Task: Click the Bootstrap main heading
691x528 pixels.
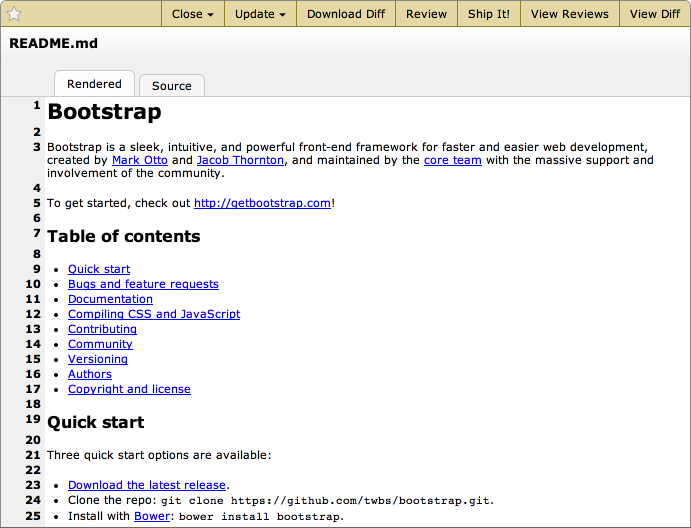Action: pos(104,112)
